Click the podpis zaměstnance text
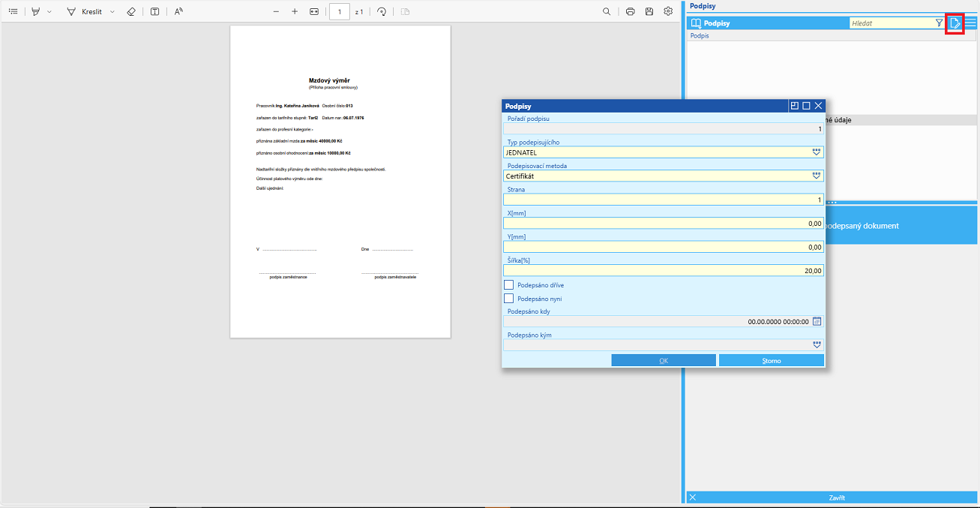Image resolution: width=980 pixels, height=508 pixels. coord(288,277)
